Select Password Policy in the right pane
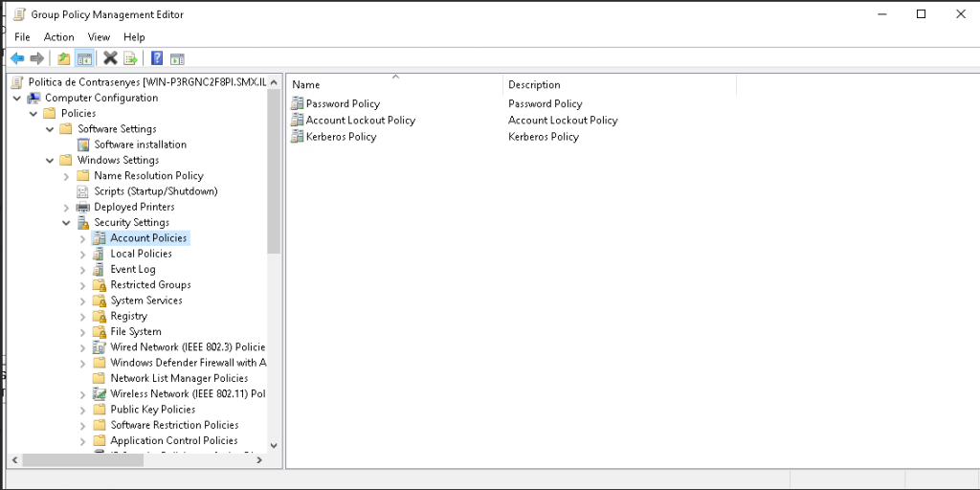 [343, 103]
